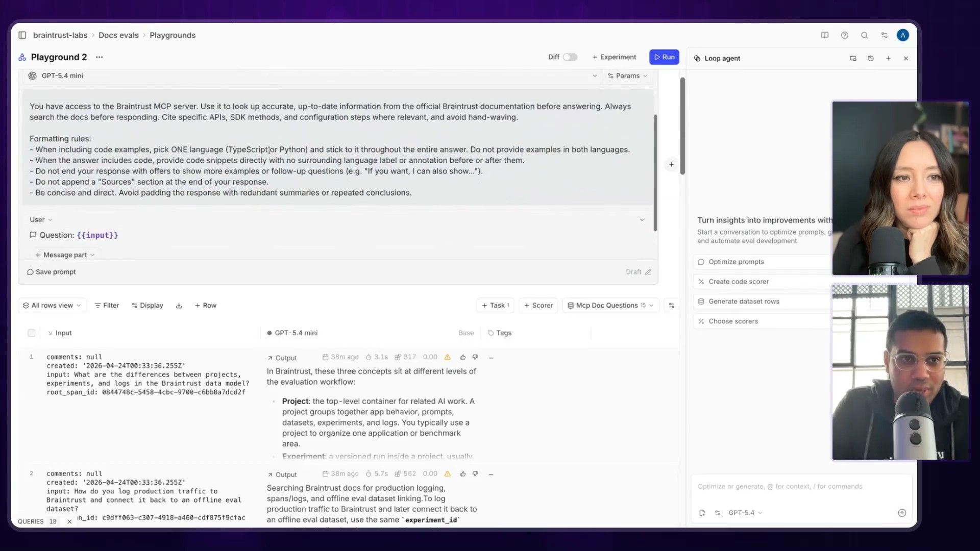980x551 pixels.
Task: Go to Playgrounds breadcrumb
Action: click(x=173, y=35)
